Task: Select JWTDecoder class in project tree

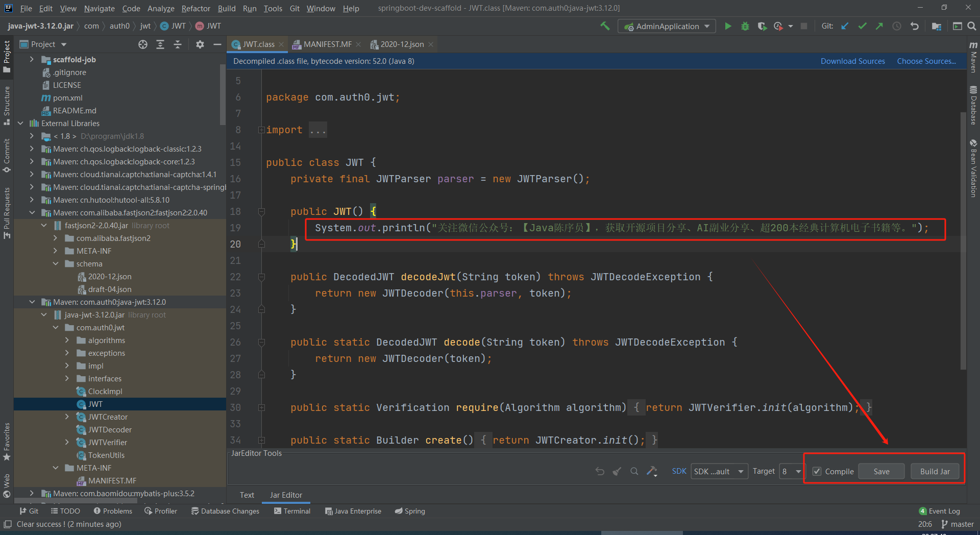Action: coord(110,430)
